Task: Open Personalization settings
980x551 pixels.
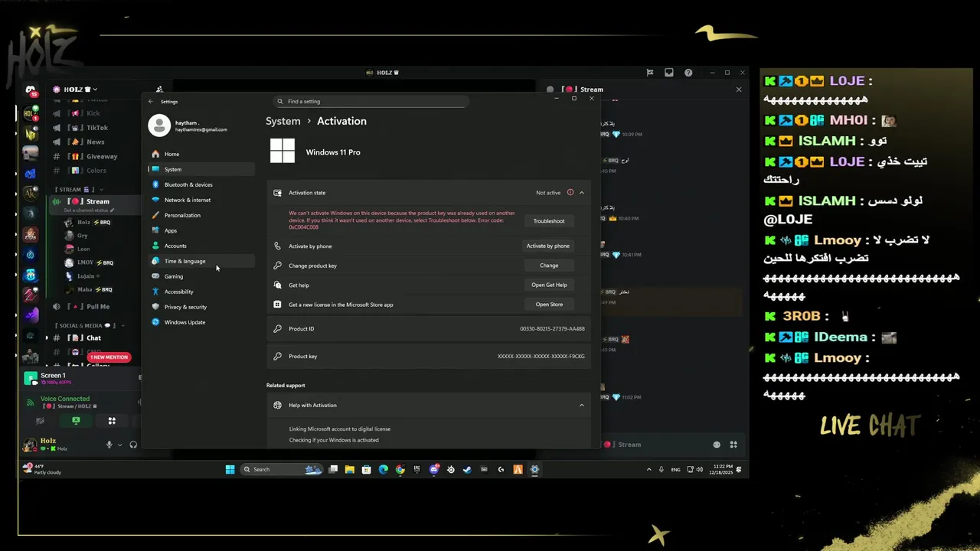Action: pos(201,215)
